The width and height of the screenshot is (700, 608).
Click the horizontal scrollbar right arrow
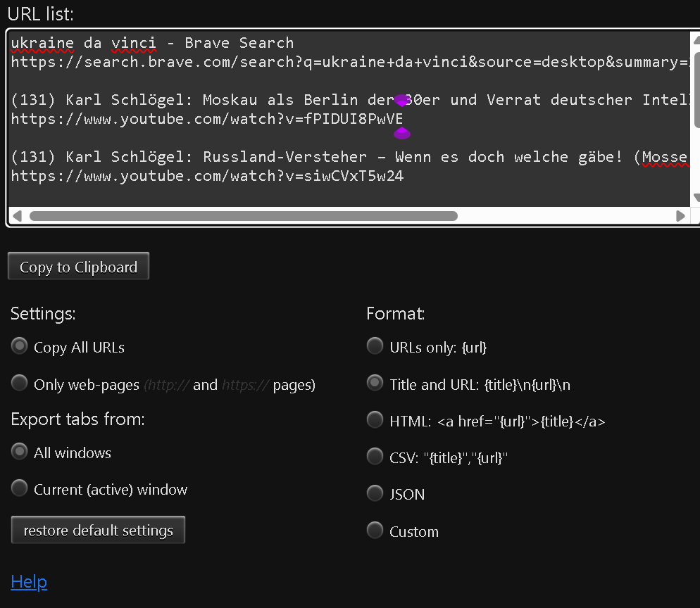point(680,216)
